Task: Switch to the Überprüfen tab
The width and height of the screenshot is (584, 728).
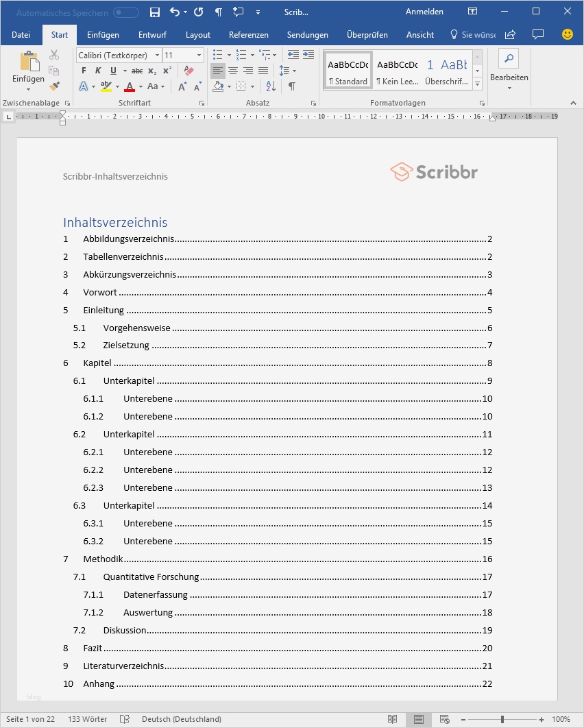Action: click(x=367, y=35)
